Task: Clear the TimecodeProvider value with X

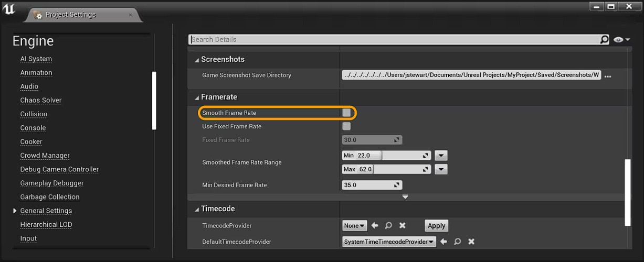Action: click(x=402, y=225)
